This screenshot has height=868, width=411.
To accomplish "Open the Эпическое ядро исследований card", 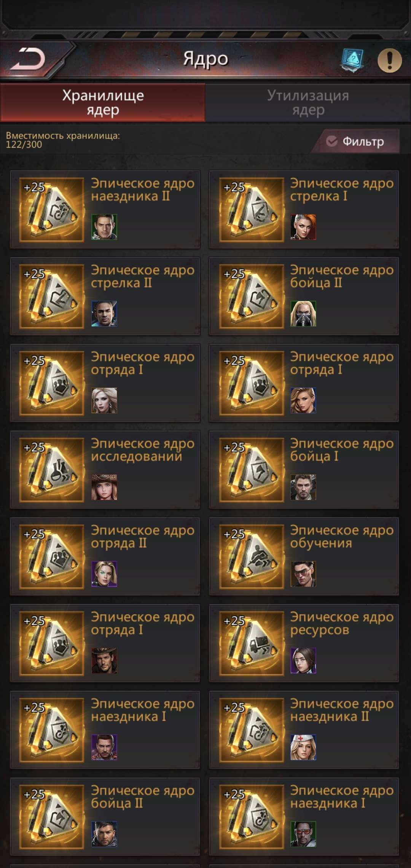I will (x=105, y=469).
